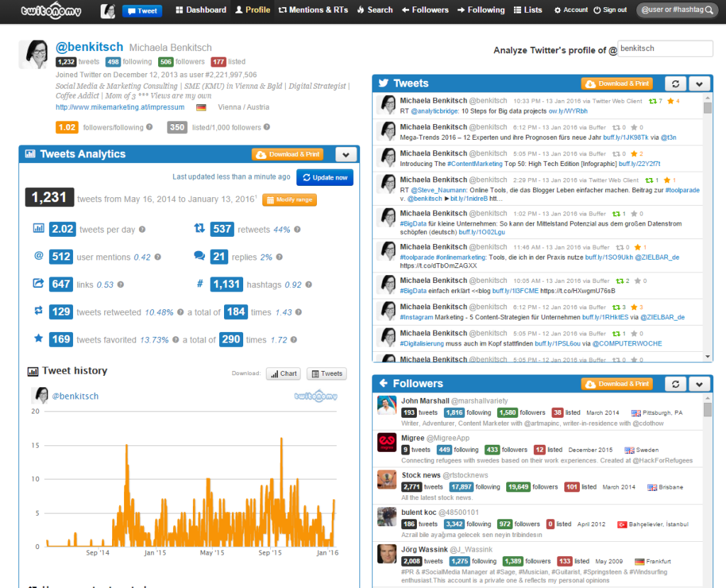Image resolution: width=726 pixels, height=588 pixels.
Task: Click the Analyze Twitter's profile input field
Action: (665, 49)
